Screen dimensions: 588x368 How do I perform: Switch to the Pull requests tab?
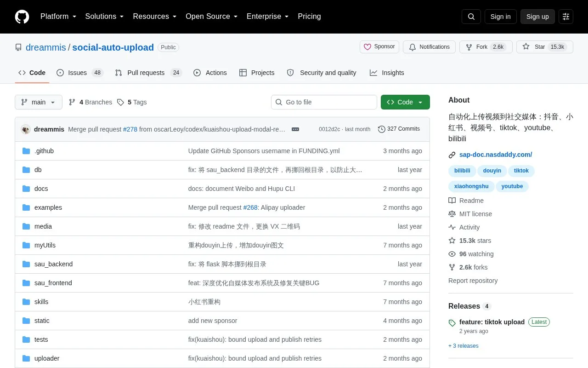coord(148,73)
